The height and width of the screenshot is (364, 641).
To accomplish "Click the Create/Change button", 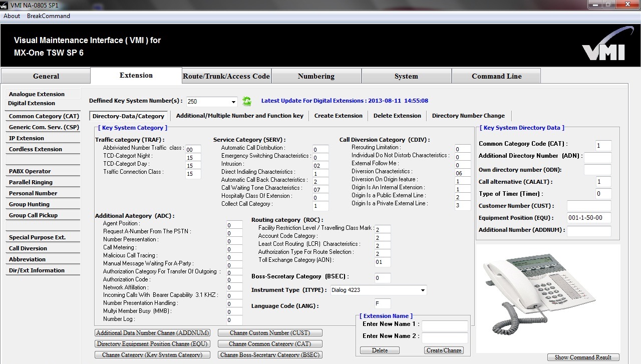I will (x=444, y=350).
